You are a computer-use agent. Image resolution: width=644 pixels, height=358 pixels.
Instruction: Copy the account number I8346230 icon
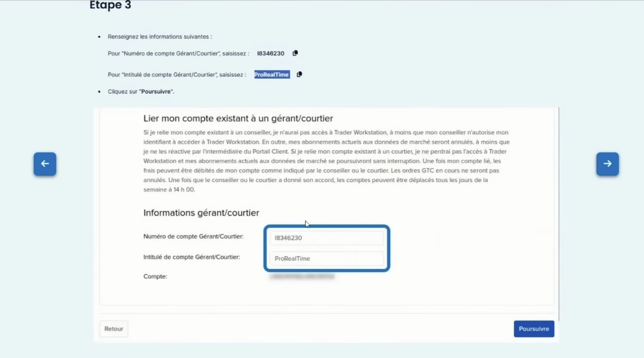click(x=295, y=53)
